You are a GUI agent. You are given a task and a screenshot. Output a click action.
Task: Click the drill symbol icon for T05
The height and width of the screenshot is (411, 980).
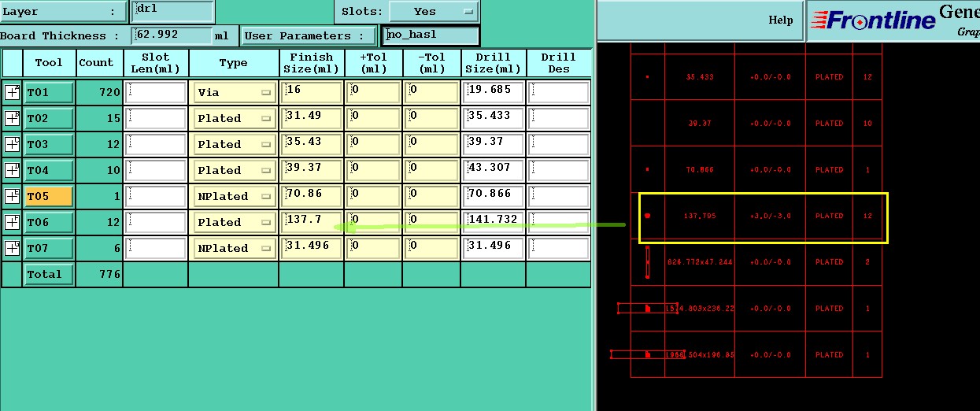(x=12, y=196)
